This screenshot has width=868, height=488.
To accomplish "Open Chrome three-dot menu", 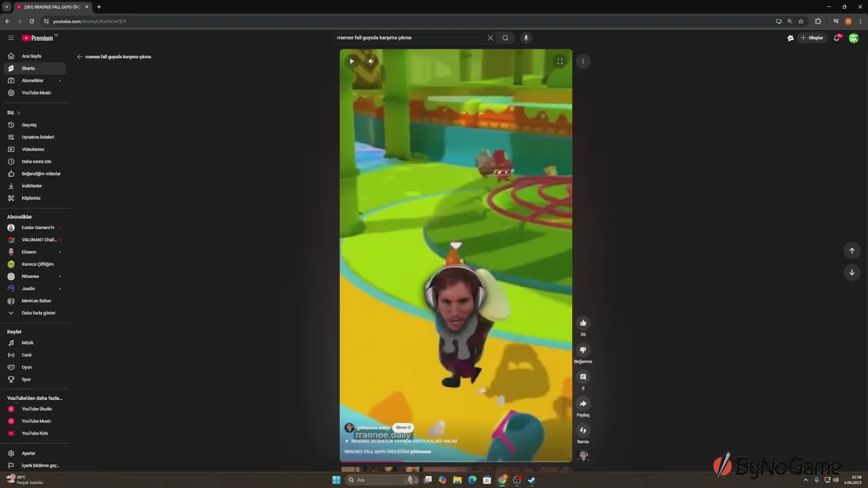I will [x=861, y=21].
